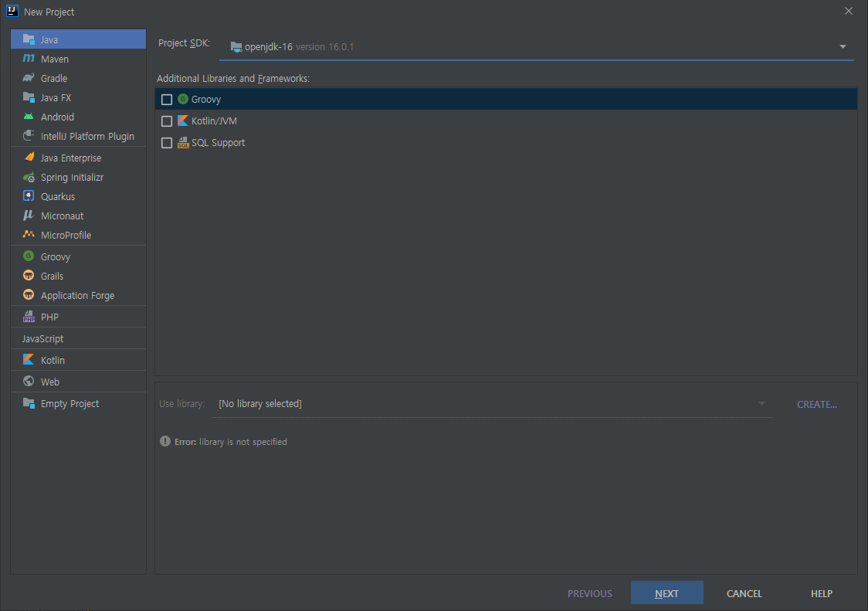The image size is (868, 611).
Task: Open the JavaScript project category
Action: 42,338
